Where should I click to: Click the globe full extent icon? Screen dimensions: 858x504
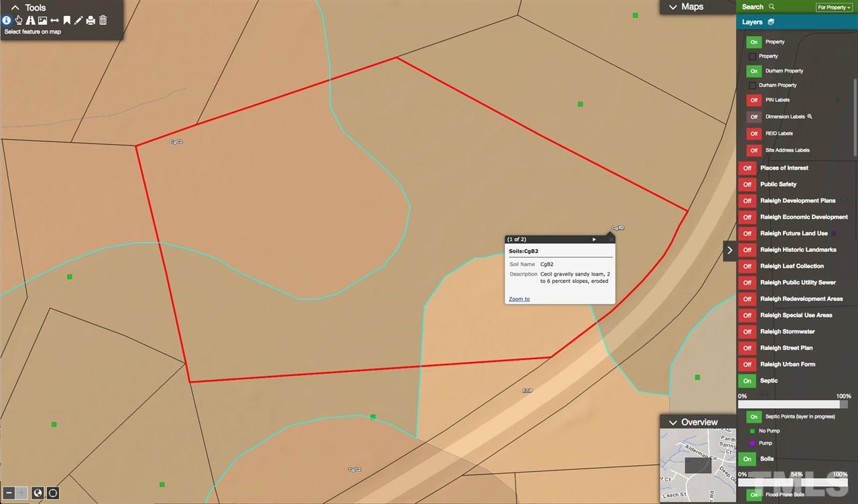[x=38, y=493]
